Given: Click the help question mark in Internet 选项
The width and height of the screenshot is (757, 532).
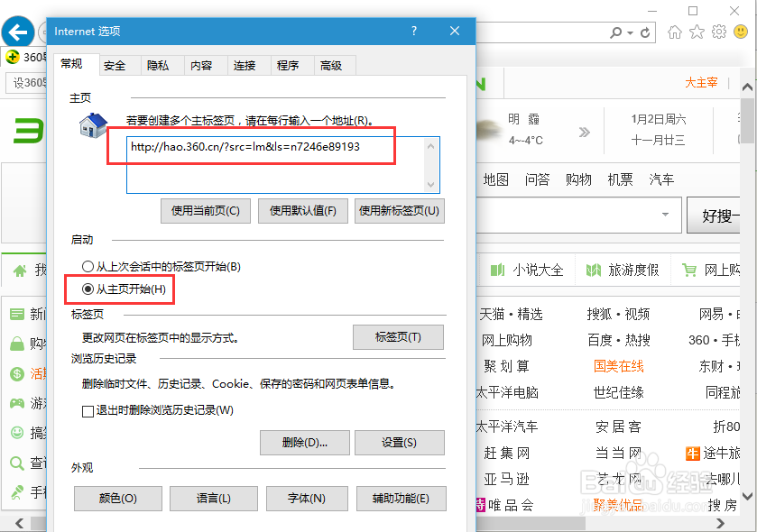Looking at the screenshot, I should (x=414, y=31).
